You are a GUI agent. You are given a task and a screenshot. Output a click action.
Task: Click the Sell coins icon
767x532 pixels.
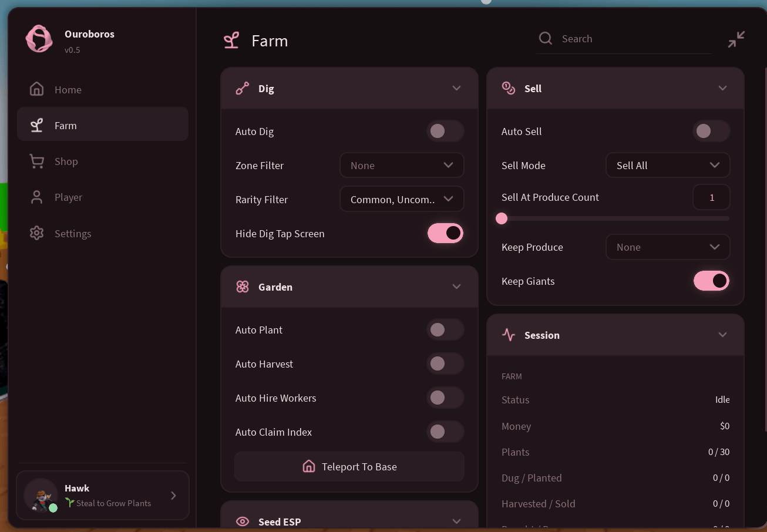click(509, 89)
